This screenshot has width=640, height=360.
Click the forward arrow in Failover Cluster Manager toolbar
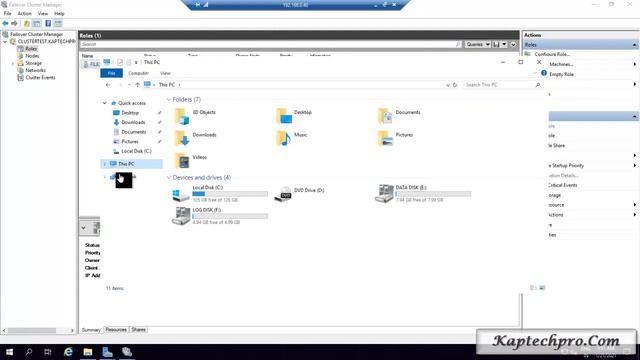click(x=14, y=24)
